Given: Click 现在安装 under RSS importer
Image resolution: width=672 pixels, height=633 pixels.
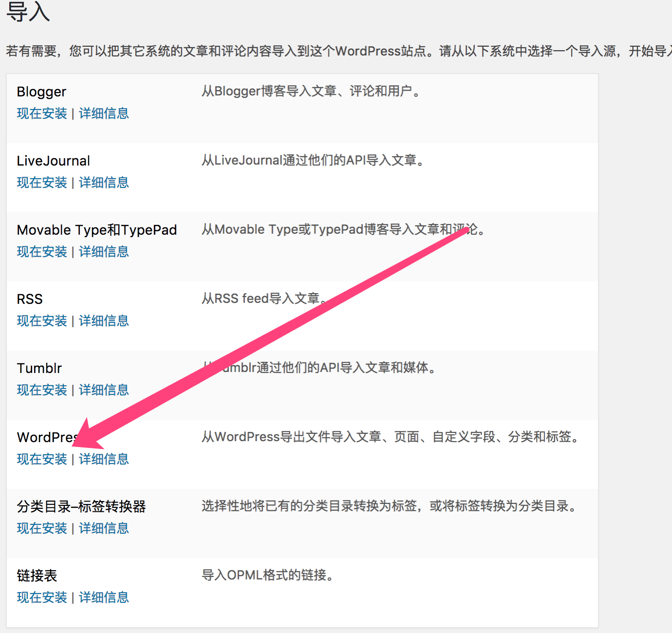Looking at the screenshot, I should (x=41, y=321).
